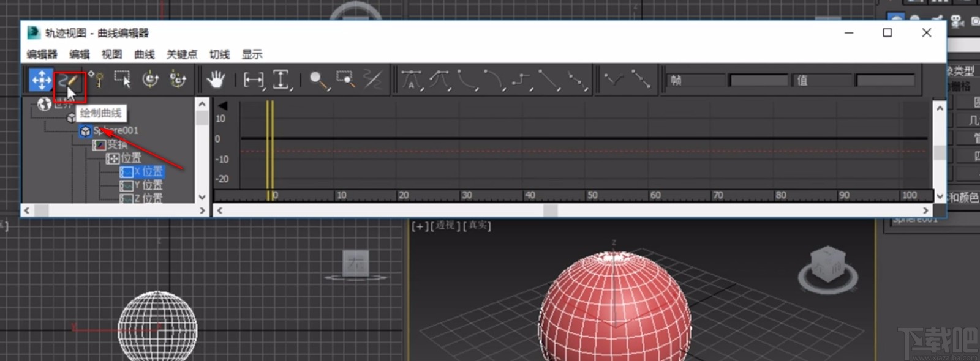Select the Y 位置 track

click(148, 185)
